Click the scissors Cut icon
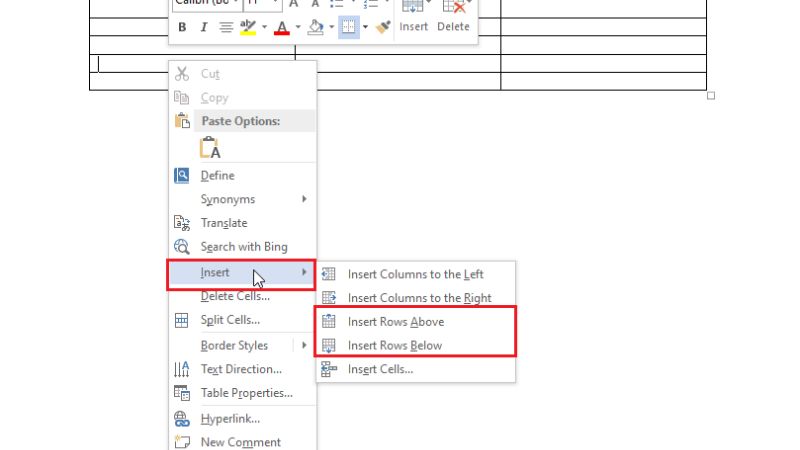 pos(182,74)
